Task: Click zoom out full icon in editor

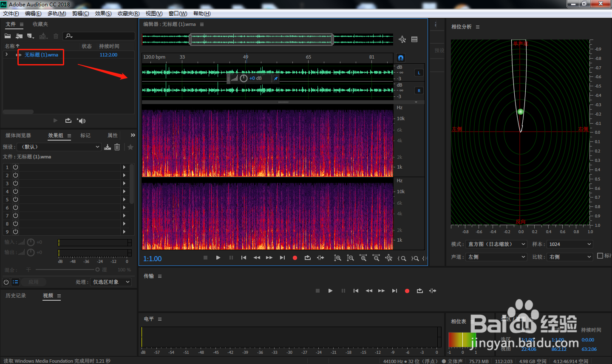Action: coord(389,258)
